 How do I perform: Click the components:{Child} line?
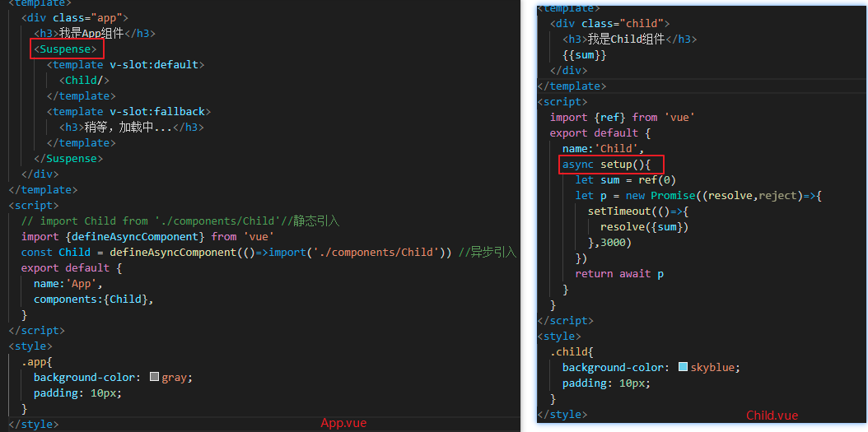point(94,300)
